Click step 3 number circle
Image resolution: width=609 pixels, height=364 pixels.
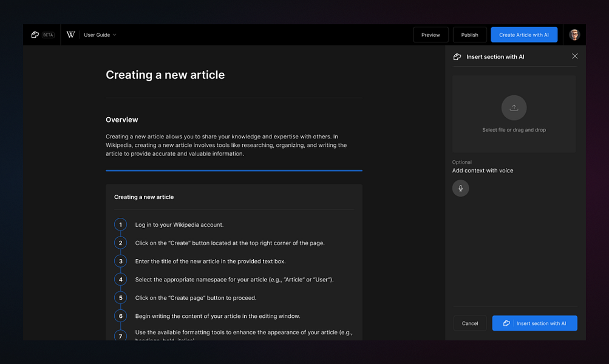tap(120, 261)
